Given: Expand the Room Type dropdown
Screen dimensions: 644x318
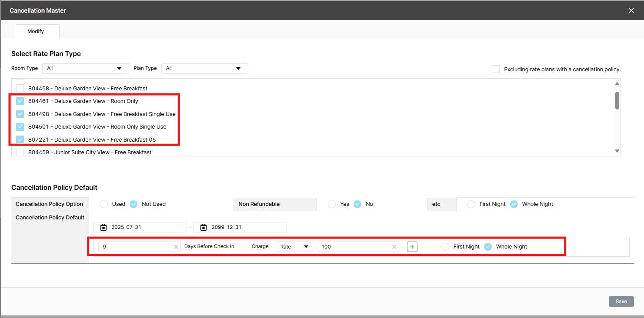Looking at the screenshot, I should [85, 69].
